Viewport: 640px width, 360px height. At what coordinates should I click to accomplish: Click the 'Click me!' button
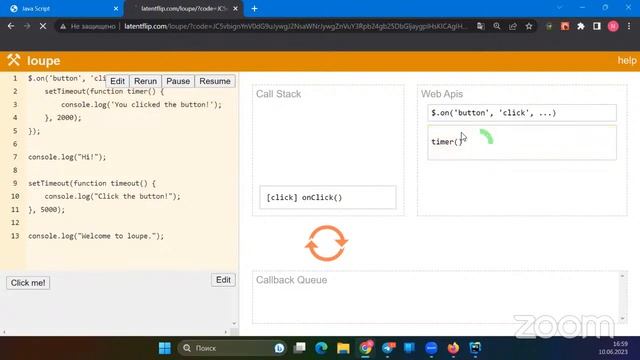pyautogui.click(x=28, y=283)
